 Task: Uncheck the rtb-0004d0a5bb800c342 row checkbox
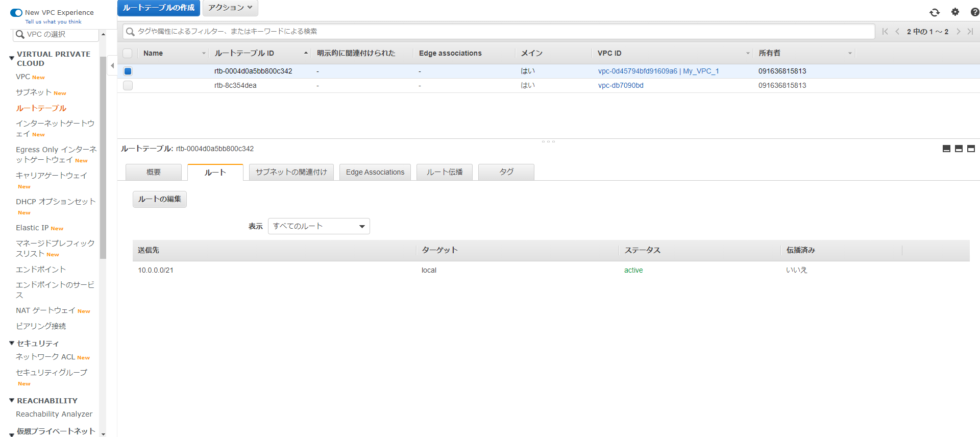pyautogui.click(x=128, y=71)
